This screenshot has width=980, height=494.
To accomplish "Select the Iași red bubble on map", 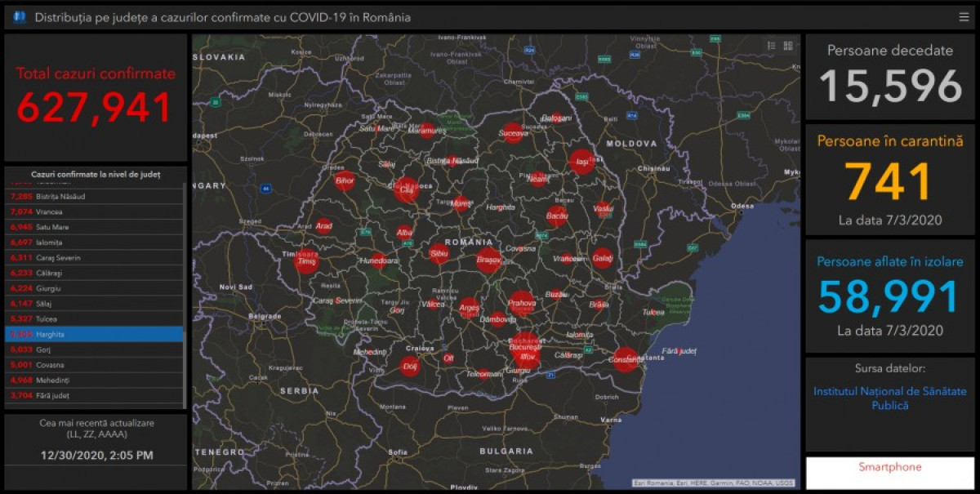I will (581, 162).
